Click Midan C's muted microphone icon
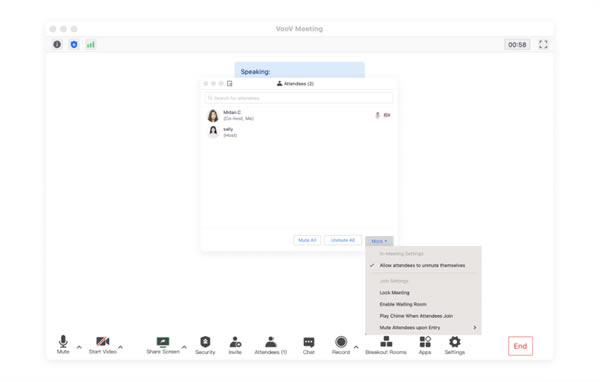Image resolution: width=600 pixels, height=382 pixels. 377,115
